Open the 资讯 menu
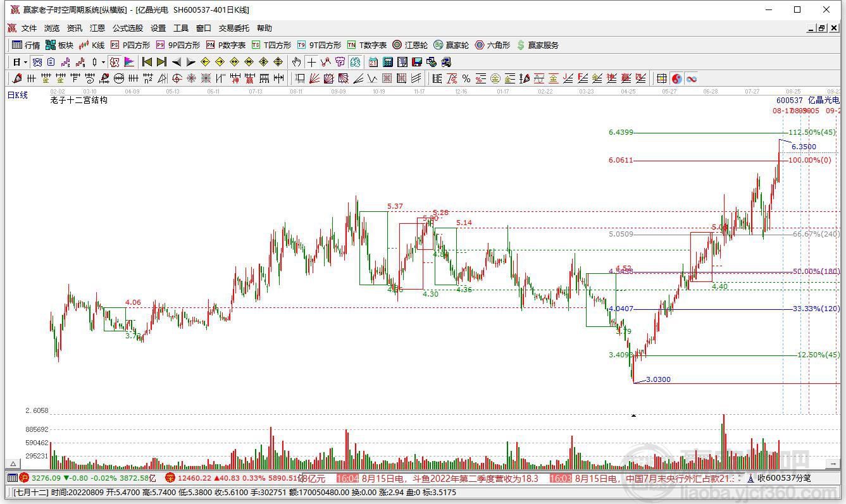This screenshot has width=846, height=504. 75,28
